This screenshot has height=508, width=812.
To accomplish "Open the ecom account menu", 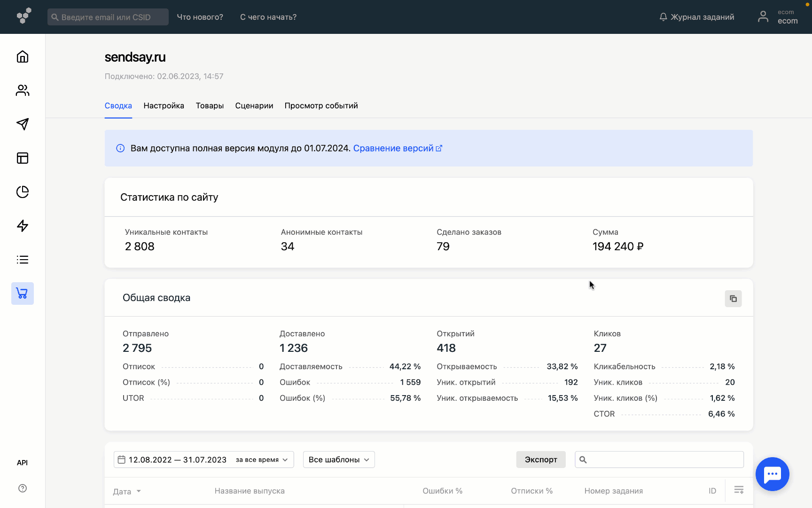I will [x=788, y=17].
